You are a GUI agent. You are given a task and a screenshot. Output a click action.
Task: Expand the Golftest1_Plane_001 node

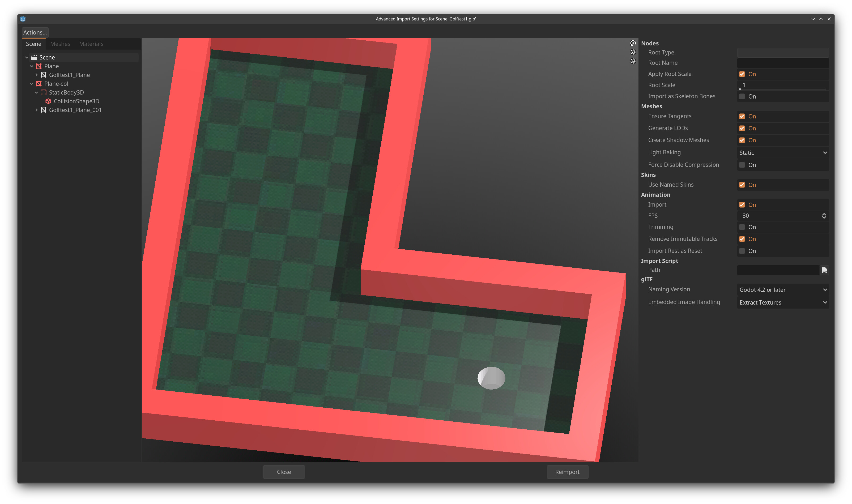coord(37,110)
